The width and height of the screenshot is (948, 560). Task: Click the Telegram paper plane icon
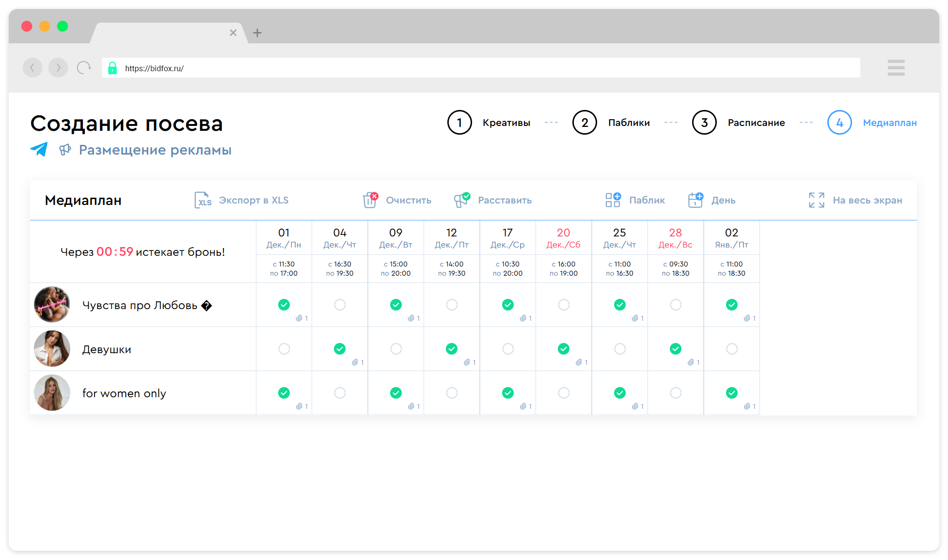[39, 149]
